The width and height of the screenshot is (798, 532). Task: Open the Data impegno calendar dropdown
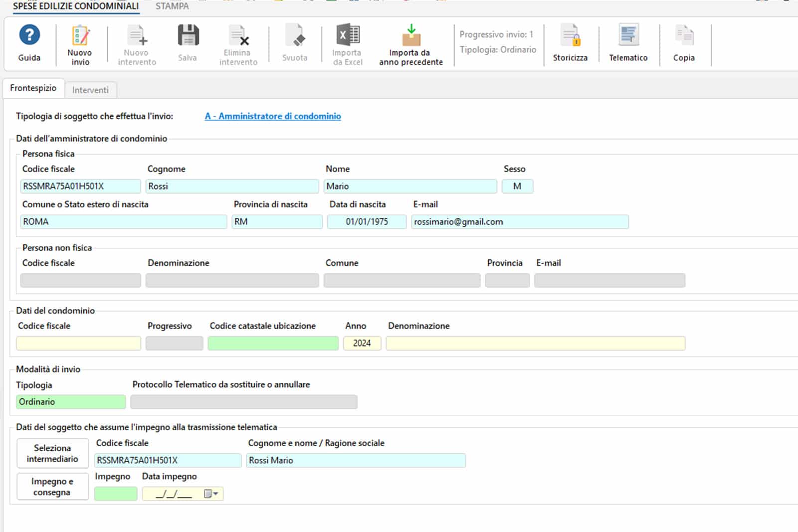(x=211, y=494)
